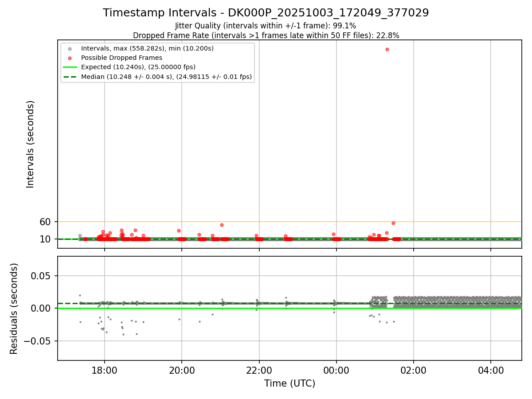Click the red dropped-frame marker in the legend
532x399 pixels.
pos(70,58)
